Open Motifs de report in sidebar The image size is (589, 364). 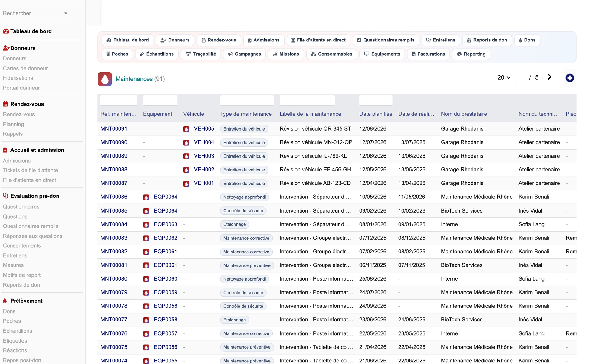tap(22, 275)
